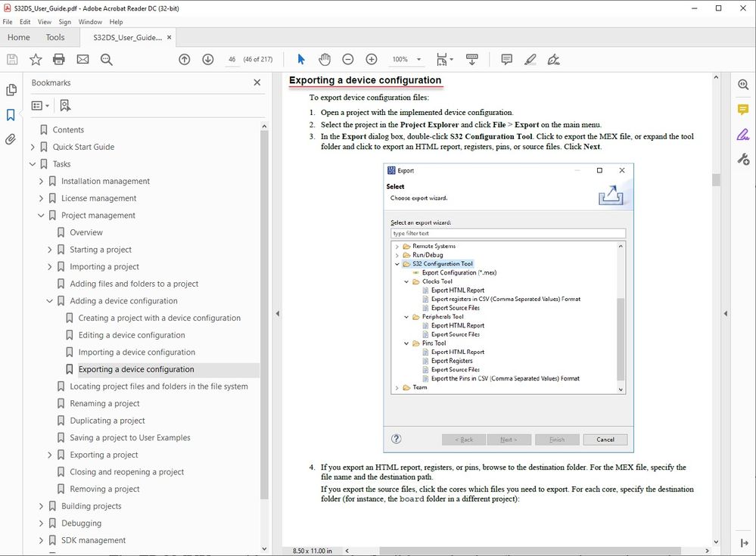756x556 pixels.
Task: Go to Editing a device configuration bookmark
Action: [x=132, y=335]
